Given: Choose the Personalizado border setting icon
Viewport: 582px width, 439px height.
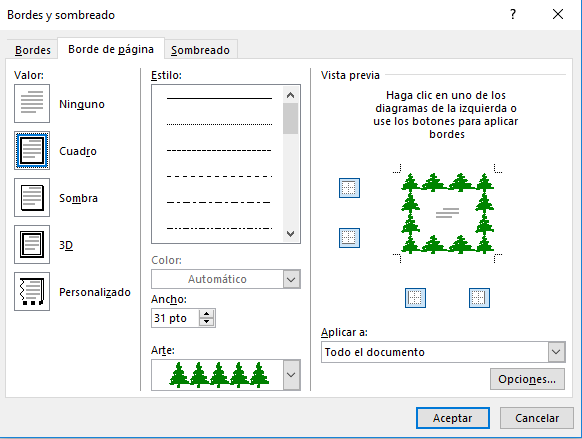Looking at the screenshot, I should click(x=32, y=291).
